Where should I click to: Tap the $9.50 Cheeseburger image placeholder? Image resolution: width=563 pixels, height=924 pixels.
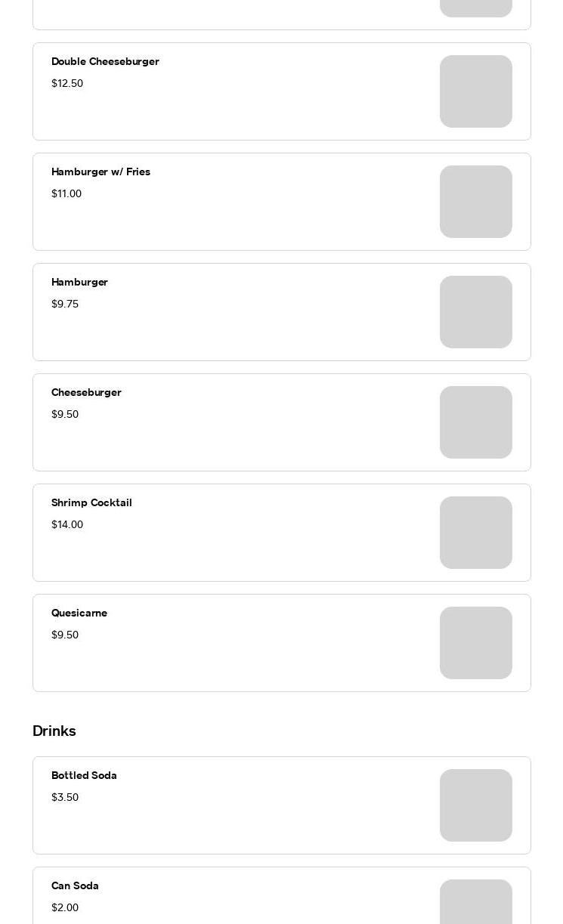coord(475,422)
